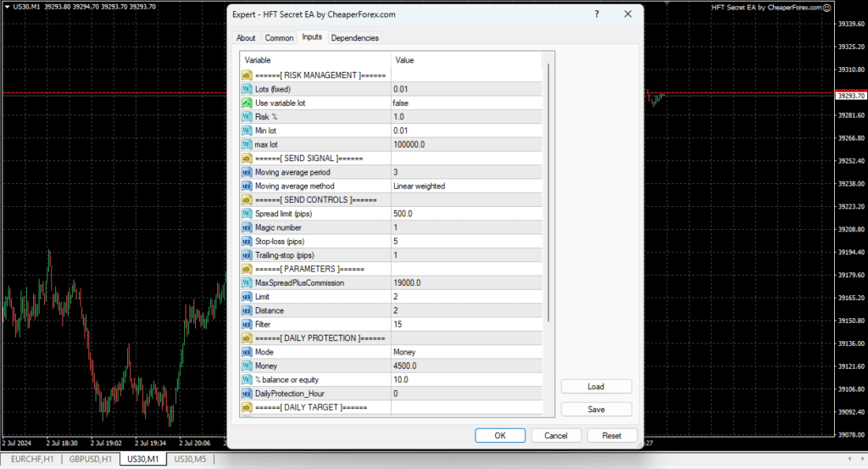Open the Common tab
The image size is (868, 469).
(x=279, y=38)
